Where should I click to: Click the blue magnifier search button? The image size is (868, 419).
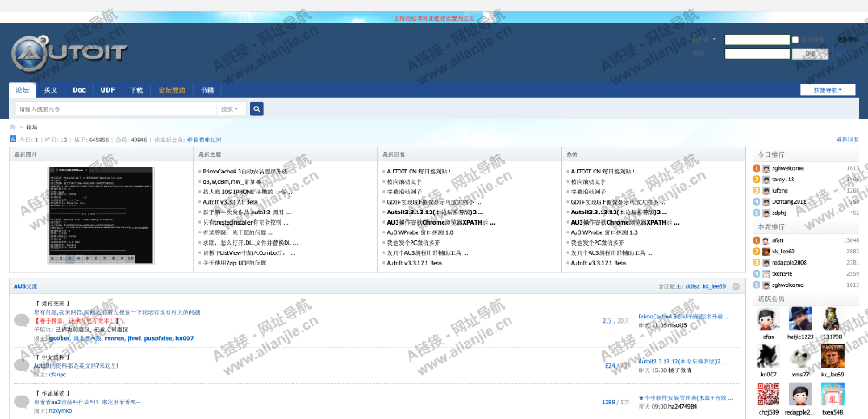point(256,109)
